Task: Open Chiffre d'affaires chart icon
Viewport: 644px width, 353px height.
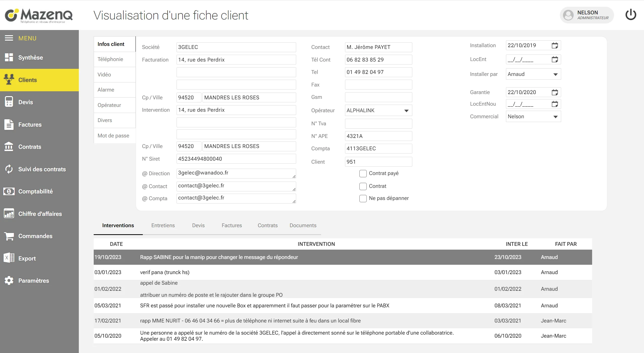Action: pyautogui.click(x=9, y=214)
